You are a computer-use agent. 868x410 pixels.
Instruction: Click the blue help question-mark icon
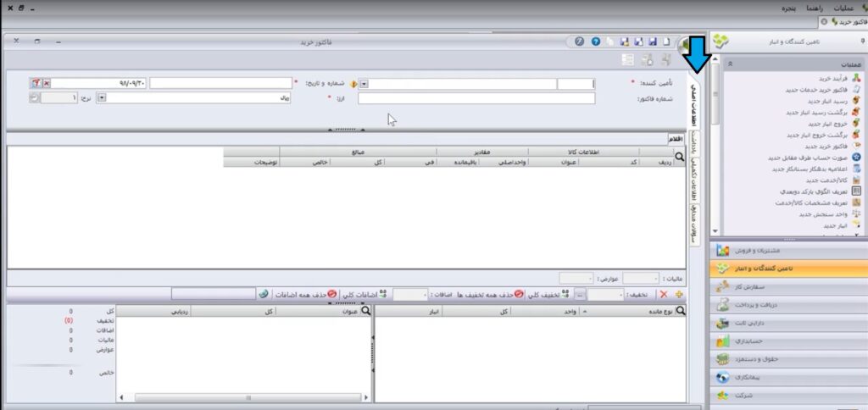coord(596,42)
